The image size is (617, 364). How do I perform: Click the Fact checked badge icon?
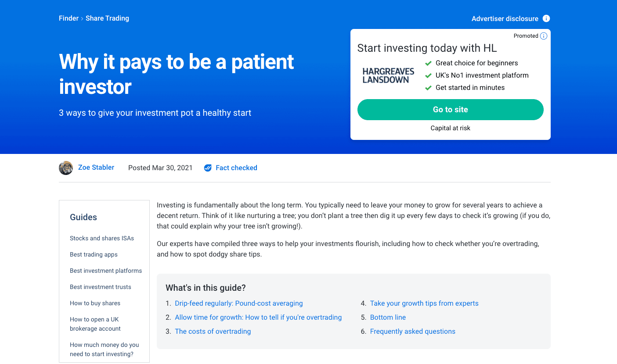tap(208, 168)
